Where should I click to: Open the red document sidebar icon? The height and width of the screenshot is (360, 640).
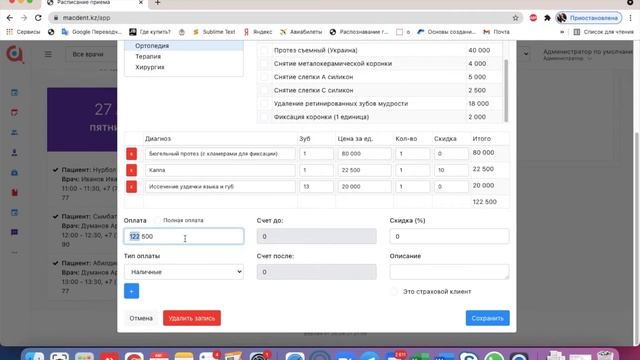point(14,192)
